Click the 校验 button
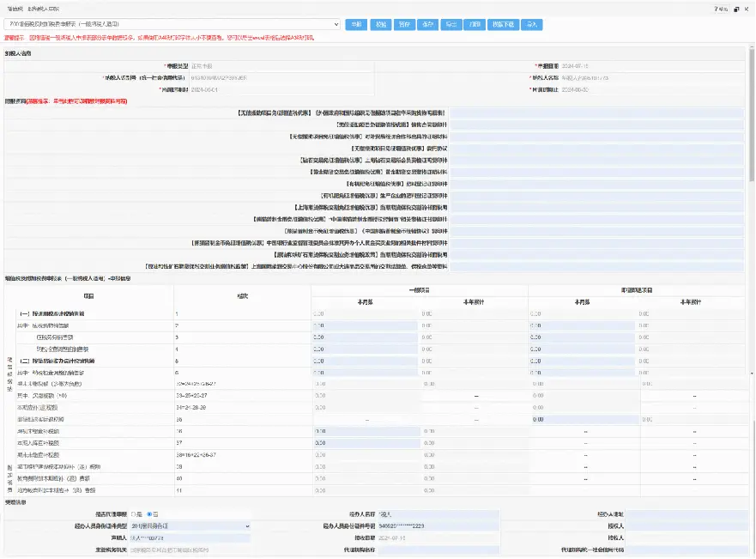Image resolution: width=756 pixels, height=559 pixels. pos(380,24)
